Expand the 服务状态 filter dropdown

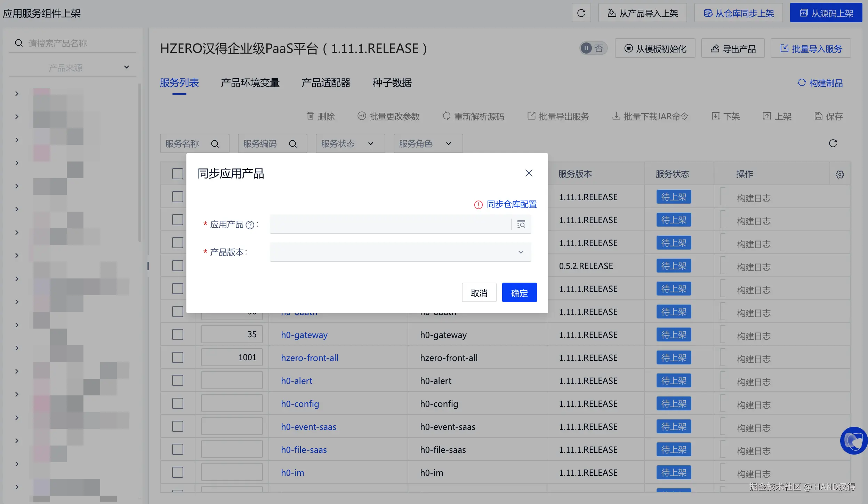[x=350, y=143]
